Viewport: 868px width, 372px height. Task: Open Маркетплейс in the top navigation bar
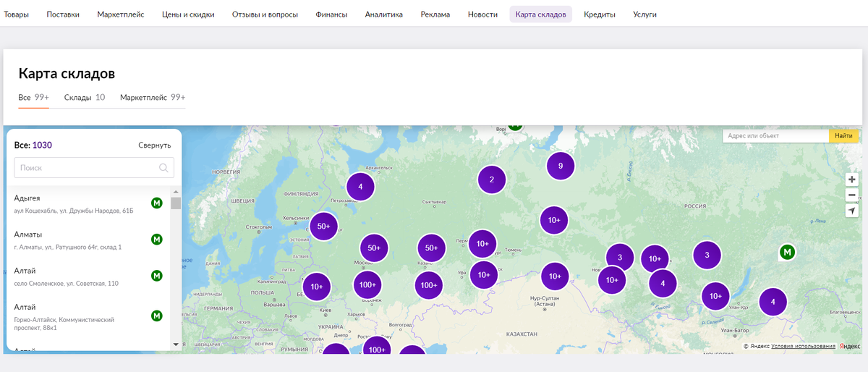tap(121, 14)
